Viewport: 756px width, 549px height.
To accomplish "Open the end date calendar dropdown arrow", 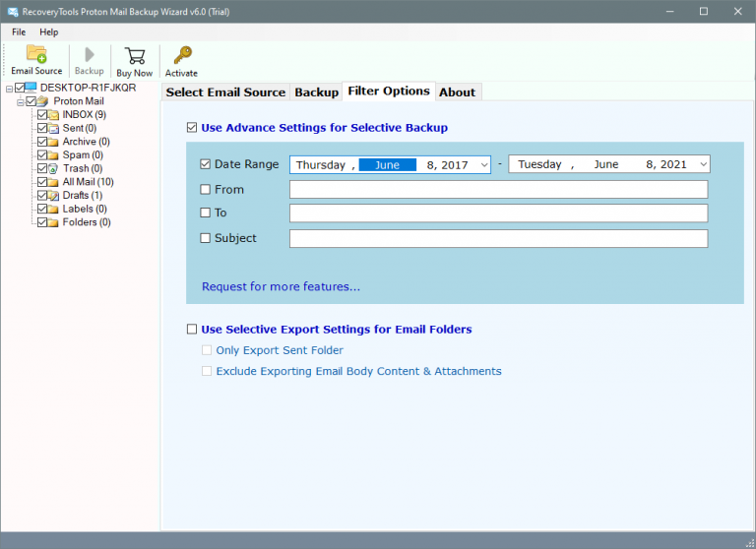I will (x=704, y=164).
